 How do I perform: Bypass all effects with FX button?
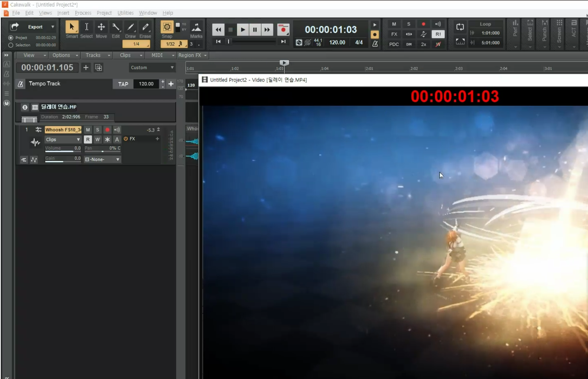tap(394, 34)
